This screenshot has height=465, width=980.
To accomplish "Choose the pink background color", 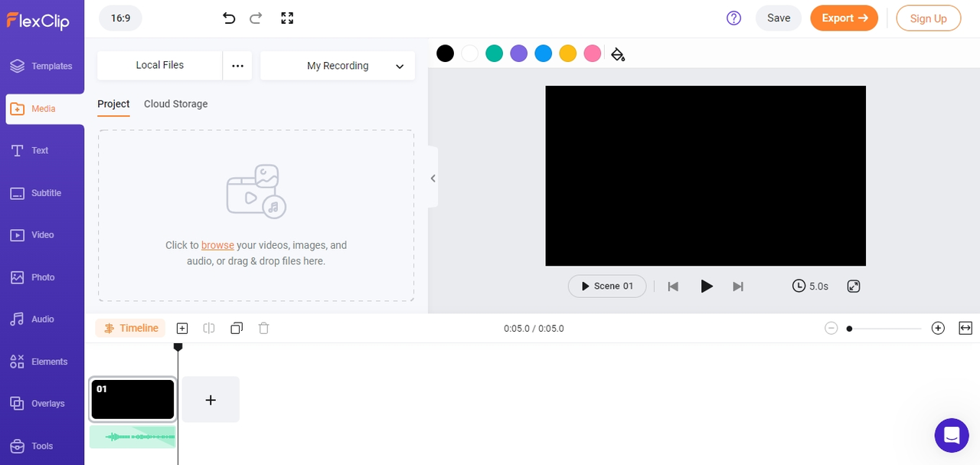I will 592,53.
